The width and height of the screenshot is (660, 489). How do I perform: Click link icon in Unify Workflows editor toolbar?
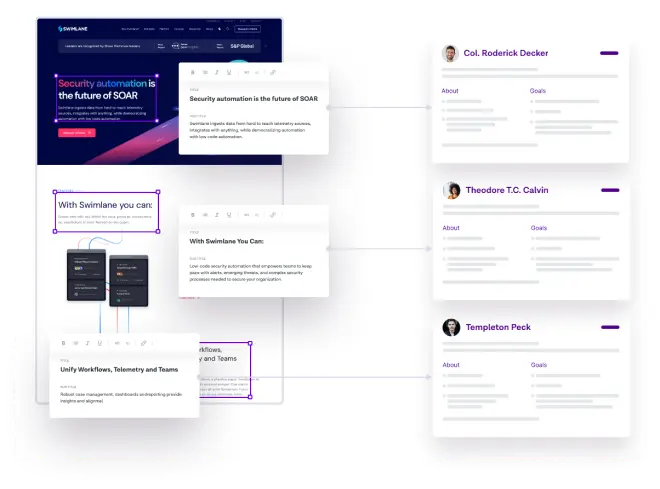point(143,343)
